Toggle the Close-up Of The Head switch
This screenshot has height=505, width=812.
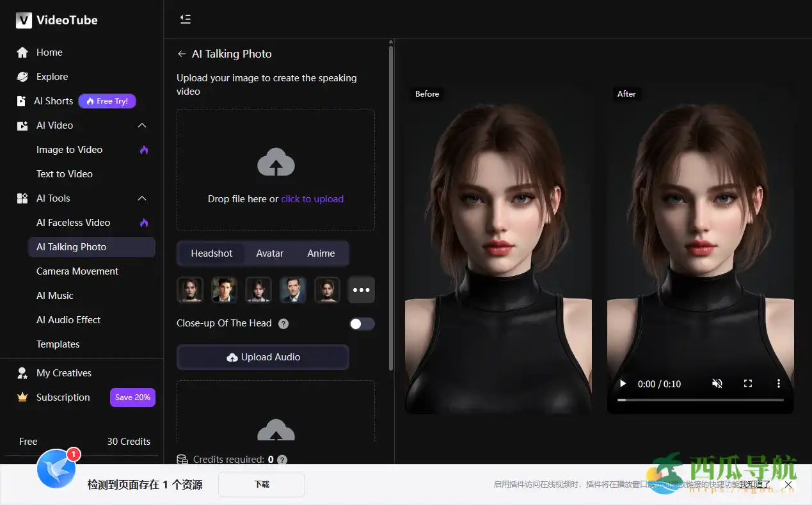click(362, 324)
